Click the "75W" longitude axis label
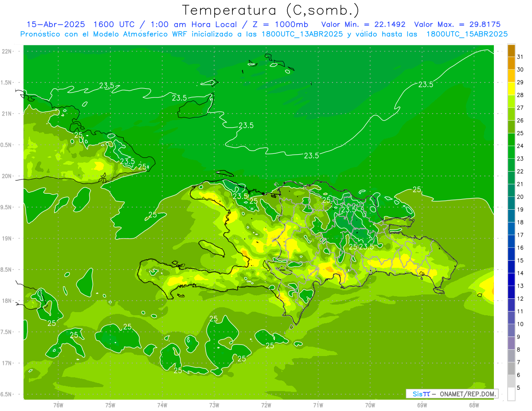Image resolution: width=532 pixels, height=411 pixels. click(x=110, y=405)
